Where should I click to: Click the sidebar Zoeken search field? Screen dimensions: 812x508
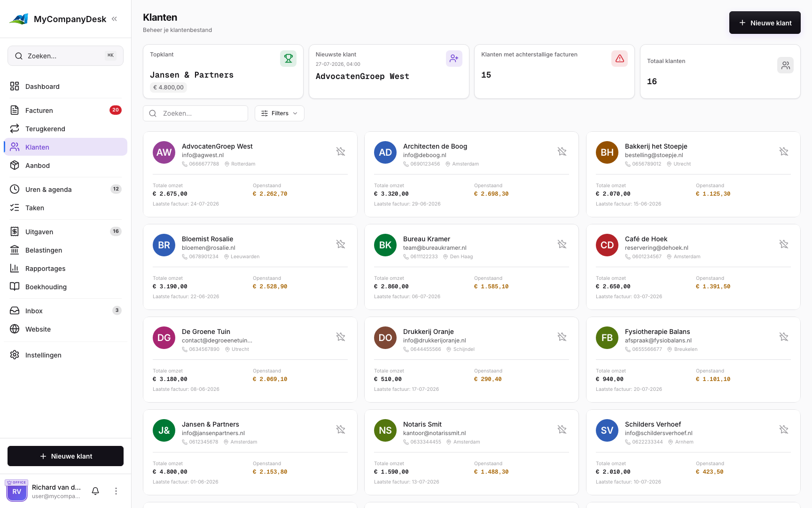point(65,56)
